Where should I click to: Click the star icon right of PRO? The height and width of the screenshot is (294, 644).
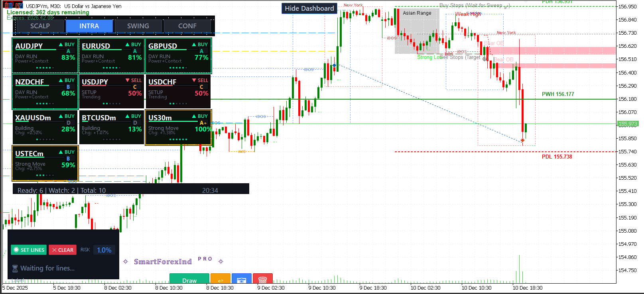coord(221,262)
